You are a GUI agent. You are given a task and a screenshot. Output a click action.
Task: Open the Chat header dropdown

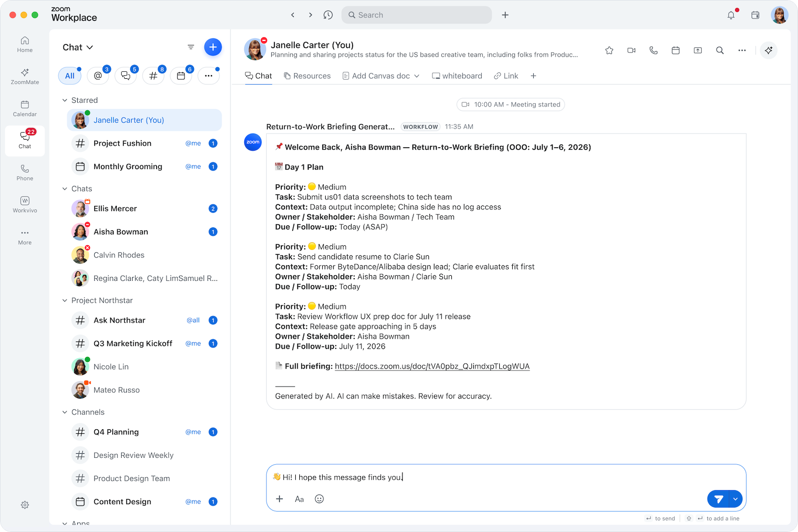tap(78, 47)
